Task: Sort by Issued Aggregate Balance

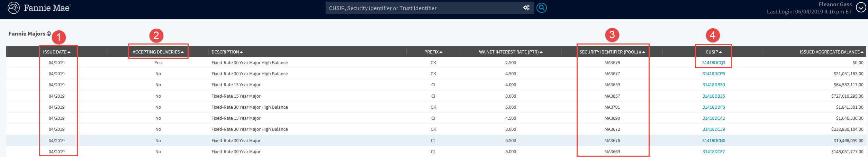Action: pos(831,52)
